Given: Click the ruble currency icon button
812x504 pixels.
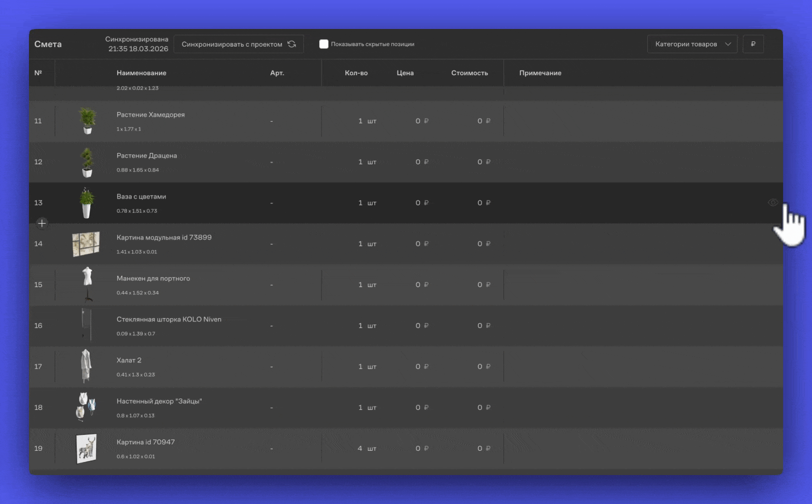Looking at the screenshot, I should [753, 44].
